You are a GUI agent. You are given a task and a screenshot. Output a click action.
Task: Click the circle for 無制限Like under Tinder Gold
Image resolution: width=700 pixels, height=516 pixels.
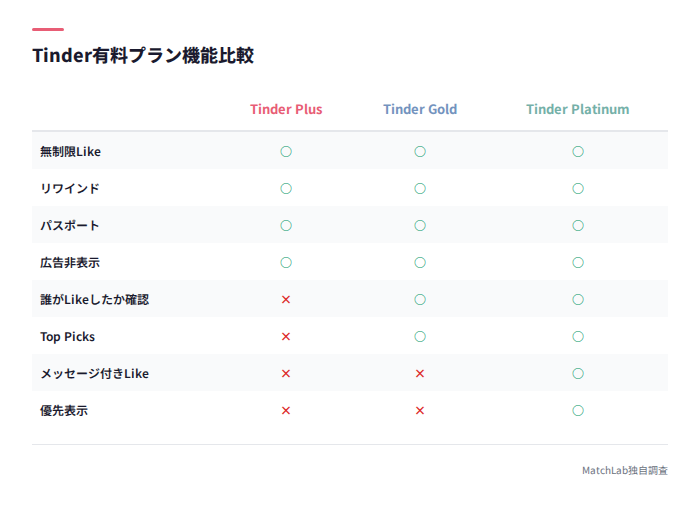click(x=420, y=152)
